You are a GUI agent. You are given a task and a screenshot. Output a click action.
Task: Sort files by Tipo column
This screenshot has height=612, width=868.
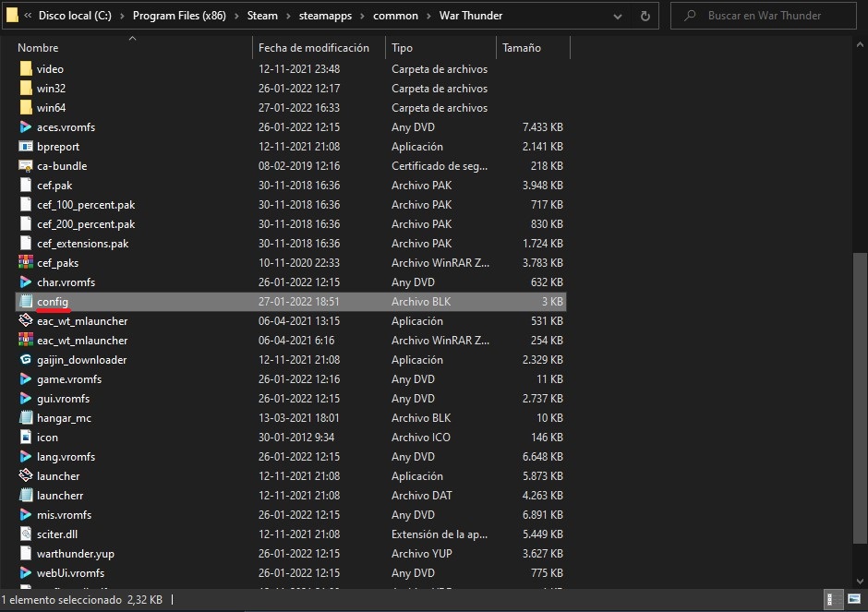402,48
